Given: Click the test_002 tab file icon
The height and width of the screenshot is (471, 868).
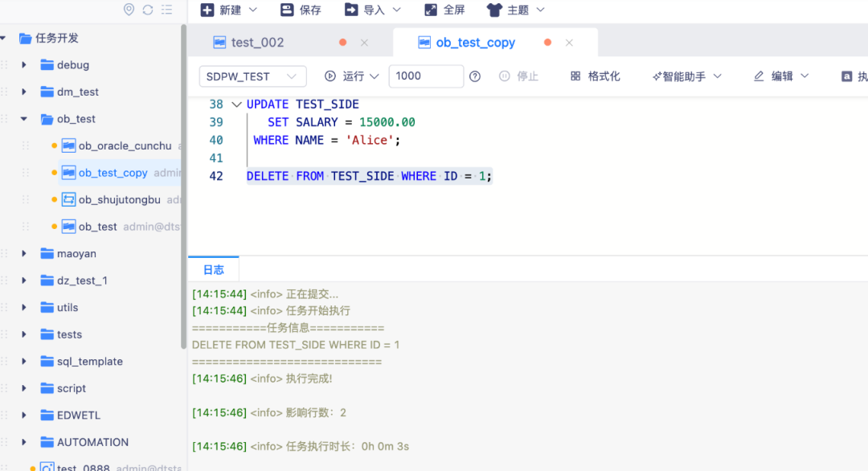Looking at the screenshot, I should 219,43.
